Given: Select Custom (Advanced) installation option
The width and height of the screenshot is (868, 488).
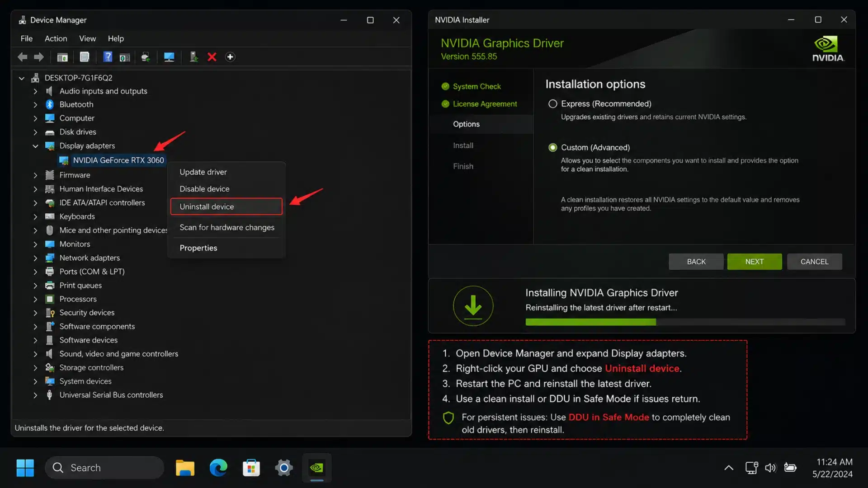Looking at the screenshot, I should click(x=552, y=148).
